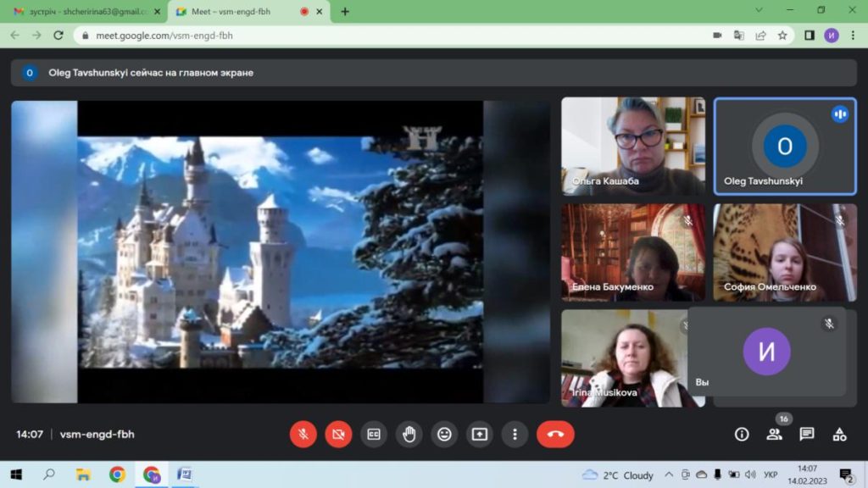Open File Explorer from taskbar
Screen dimensions: 868x488
(83, 474)
